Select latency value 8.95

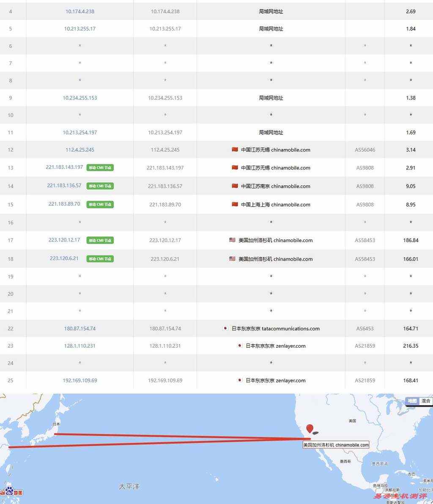pos(411,204)
